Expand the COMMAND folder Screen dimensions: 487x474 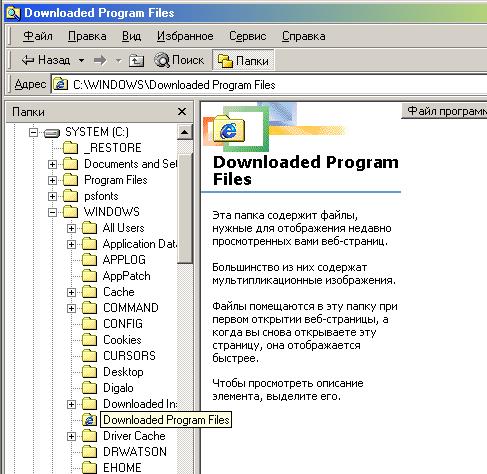coord(71,308)
